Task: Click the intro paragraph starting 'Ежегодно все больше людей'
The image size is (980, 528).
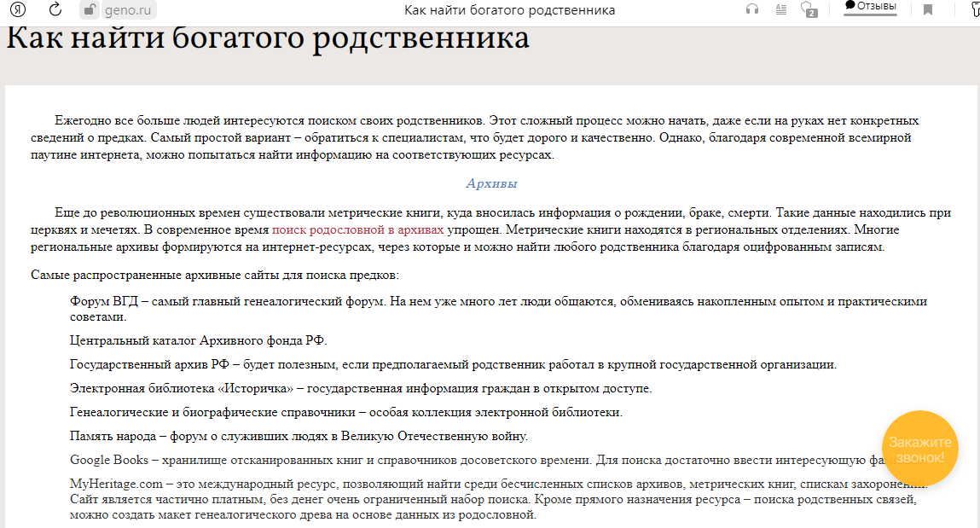Action: [474, 137]
